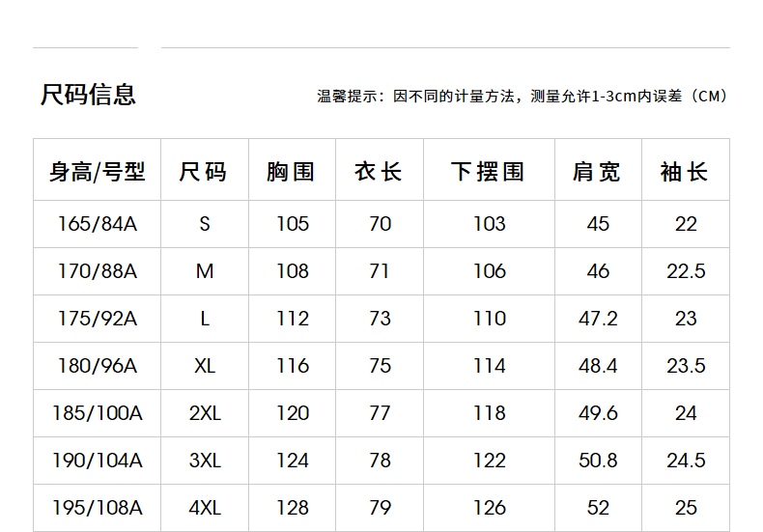Select sleeve length value 23.5
The height and width of the screenshot is (532, 763).
685,366
